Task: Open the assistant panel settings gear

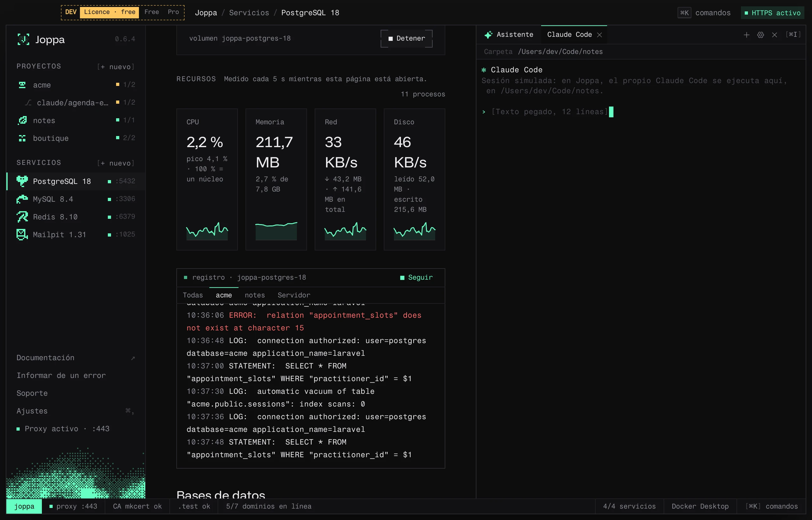Action: point(760,35)
